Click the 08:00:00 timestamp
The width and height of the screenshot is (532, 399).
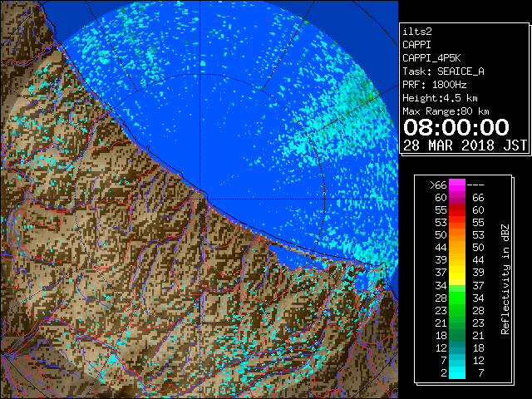(x=456, y=127)
